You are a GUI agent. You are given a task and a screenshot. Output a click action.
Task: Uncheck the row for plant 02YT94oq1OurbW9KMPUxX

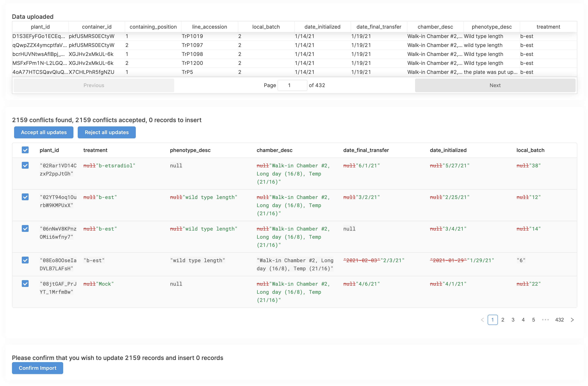click(25, 197)
